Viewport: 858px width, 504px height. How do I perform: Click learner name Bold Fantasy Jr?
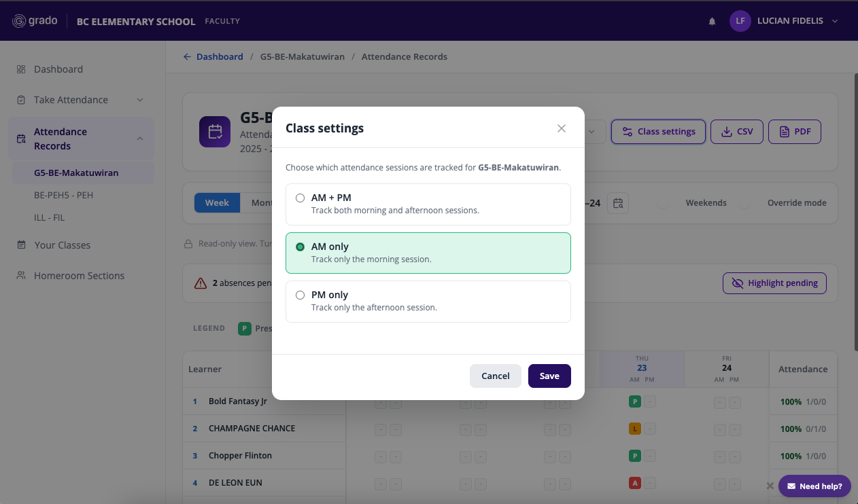coord(238,401)
